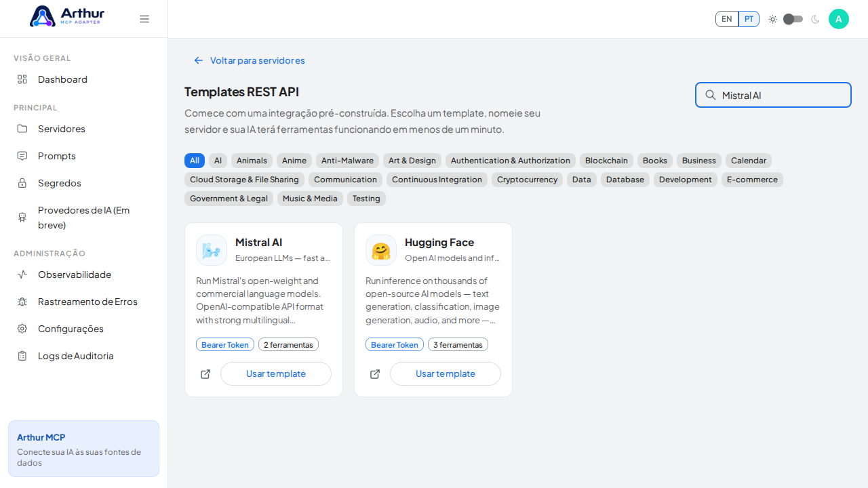Open Dashboard from the sidebar
This screenshot has height=488, width=868.
pyautogui.click(x=83, y=79)
